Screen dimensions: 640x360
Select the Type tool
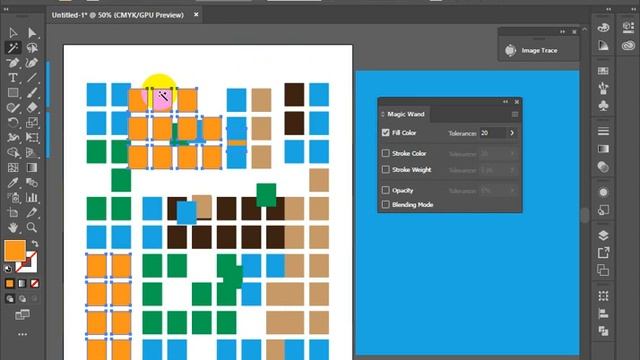click(13, 78)
